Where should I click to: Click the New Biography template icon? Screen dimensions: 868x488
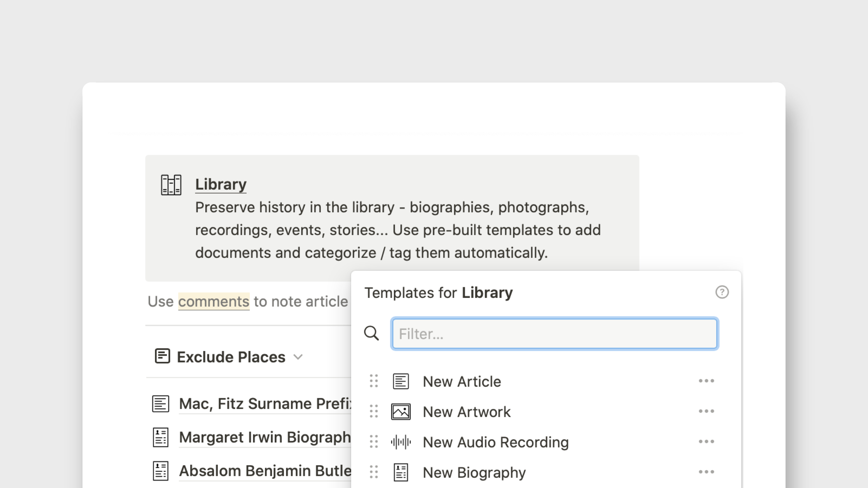click(401, 472)
